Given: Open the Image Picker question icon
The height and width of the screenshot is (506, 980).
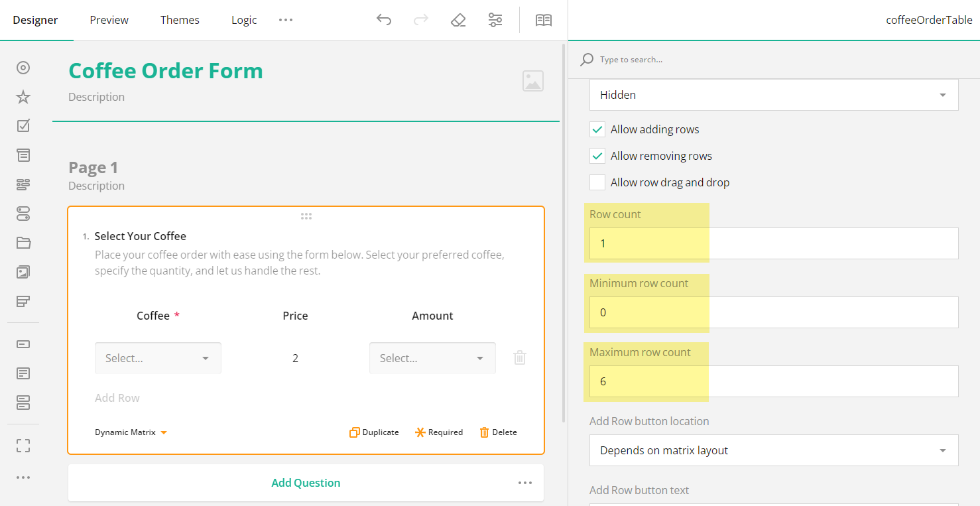Looking at the screenshot, I should tap(23, 271).
